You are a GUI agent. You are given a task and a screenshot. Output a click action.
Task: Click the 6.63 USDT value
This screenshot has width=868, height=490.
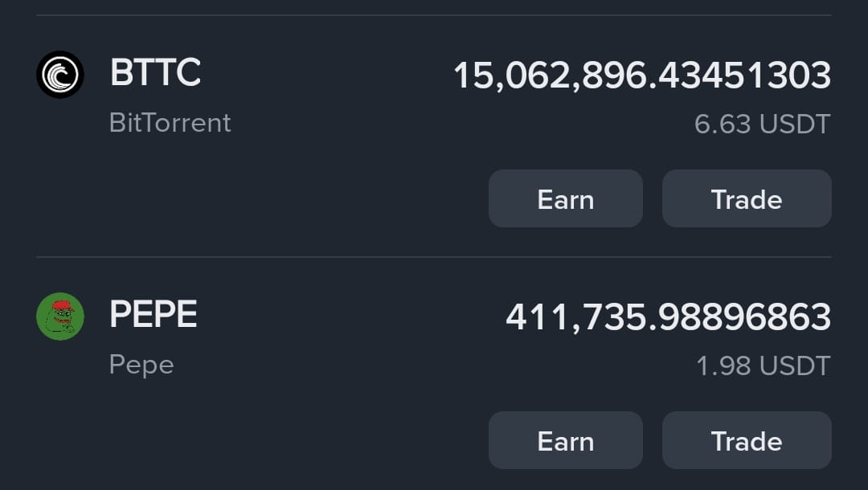763,124
